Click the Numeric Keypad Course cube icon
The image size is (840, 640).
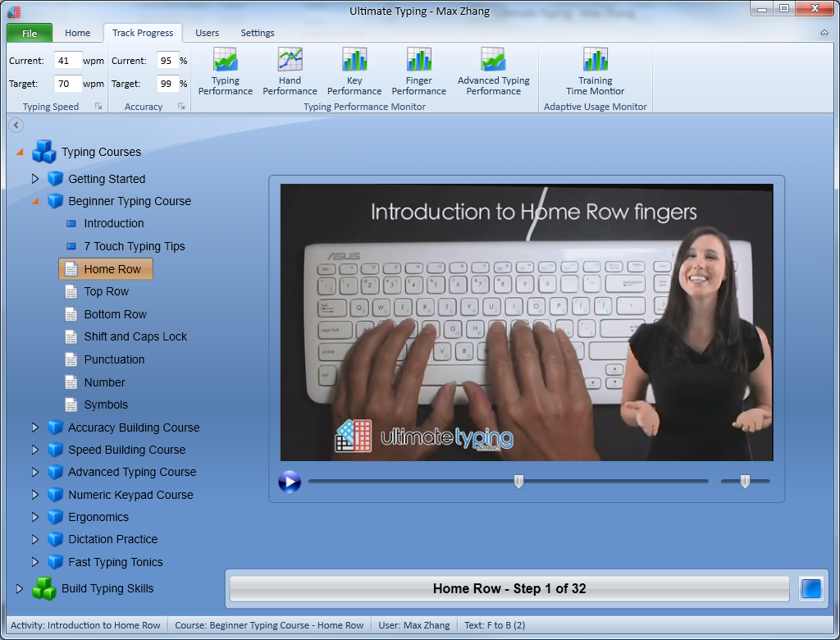point(56,495)
